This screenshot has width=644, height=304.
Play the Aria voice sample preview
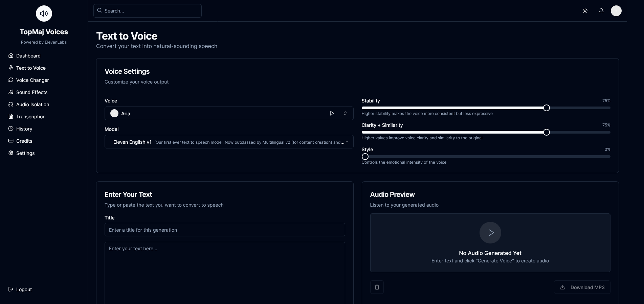332,113
